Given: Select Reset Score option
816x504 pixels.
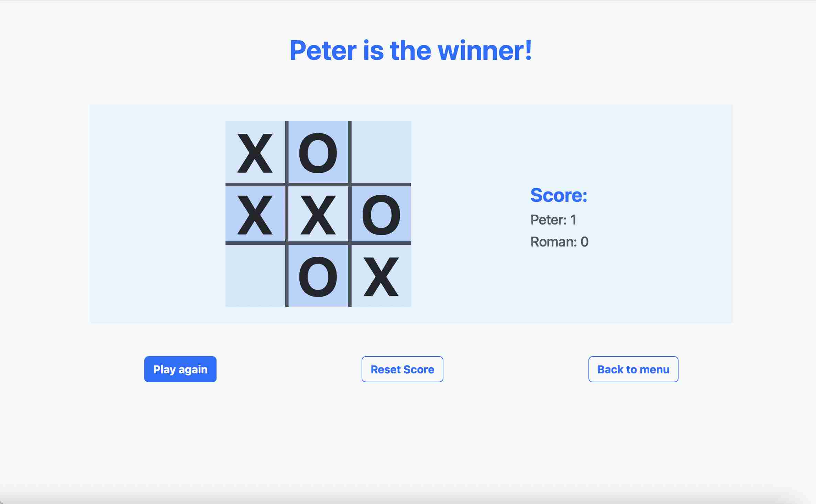Looking at the screenshot, I should (x=402, y=370).
